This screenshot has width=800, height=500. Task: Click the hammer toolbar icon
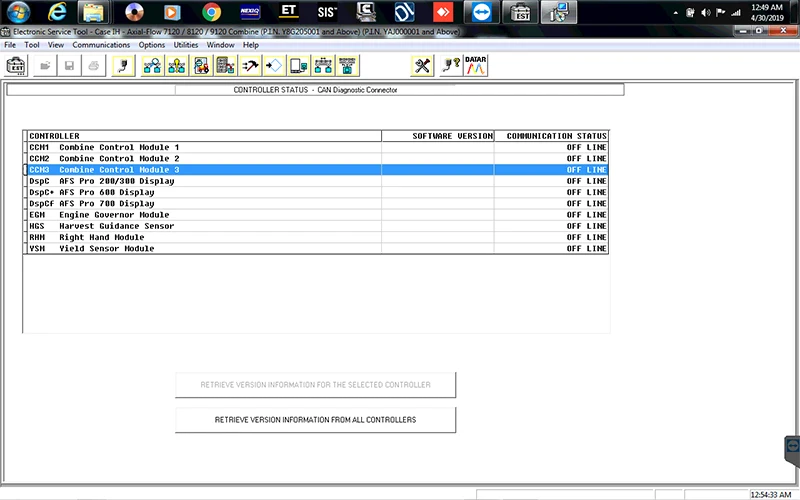[250, 66]
